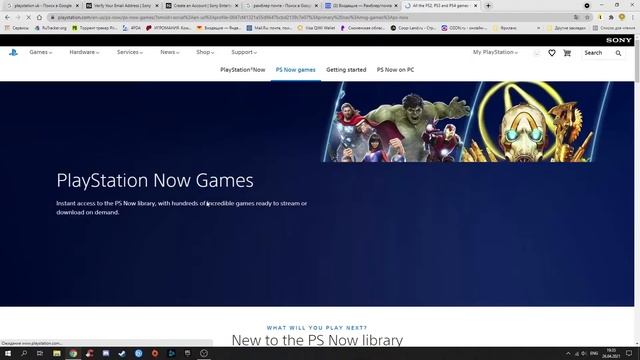This screenshot has height=360, width=640.
Task: Open the browser extensions puzzle icon
Action: tap(611, 18)
